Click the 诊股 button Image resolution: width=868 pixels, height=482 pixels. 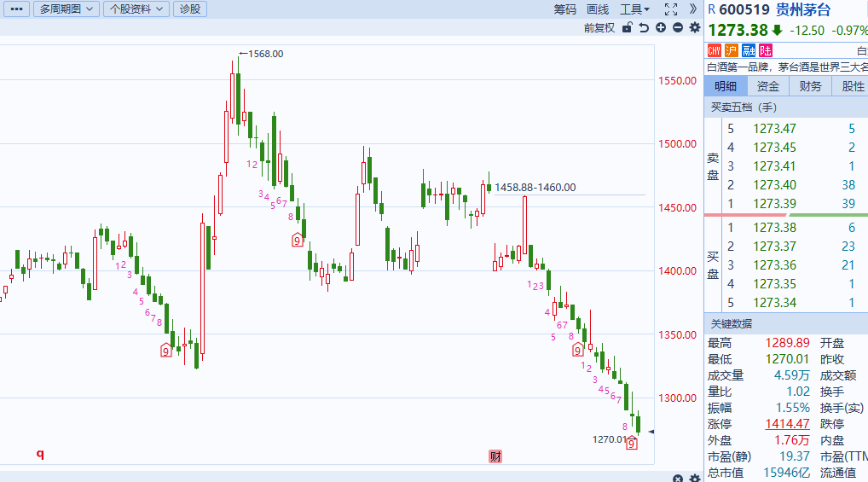coord(190,9)
